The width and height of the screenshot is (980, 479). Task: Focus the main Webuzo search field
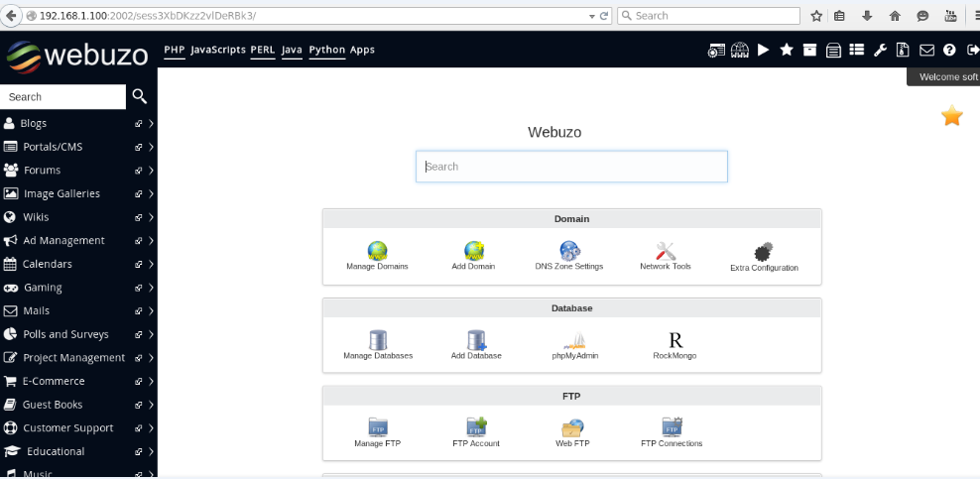(x=571, y=167)
